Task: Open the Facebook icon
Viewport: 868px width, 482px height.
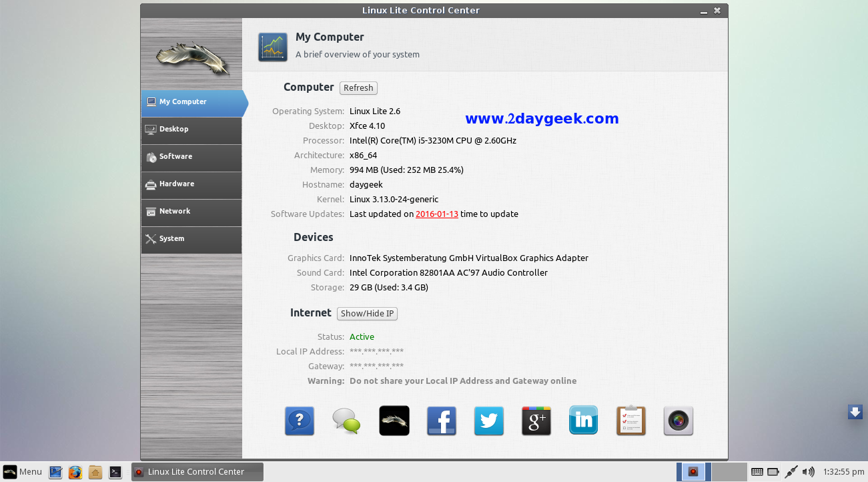Action: (442, 421)
